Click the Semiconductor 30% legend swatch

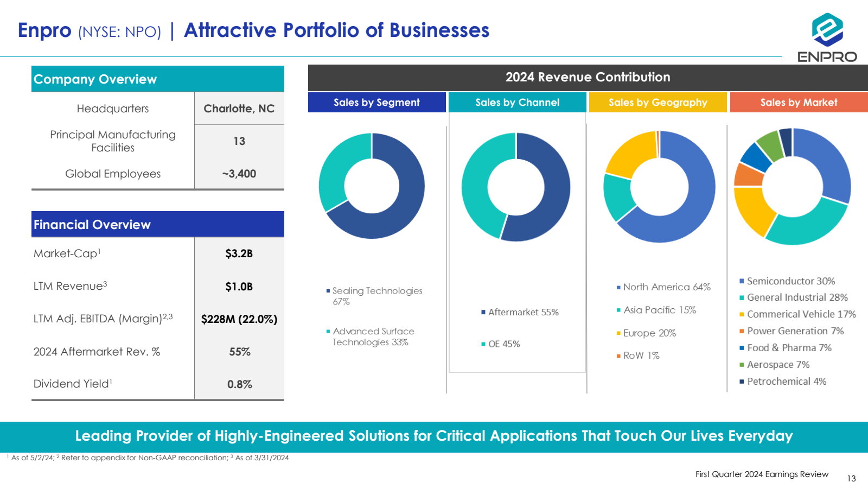[742, 281]
